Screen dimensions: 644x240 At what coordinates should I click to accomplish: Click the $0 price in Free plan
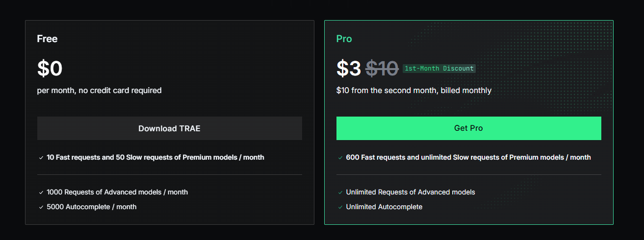pyautogui.click(x=50, y=69)
